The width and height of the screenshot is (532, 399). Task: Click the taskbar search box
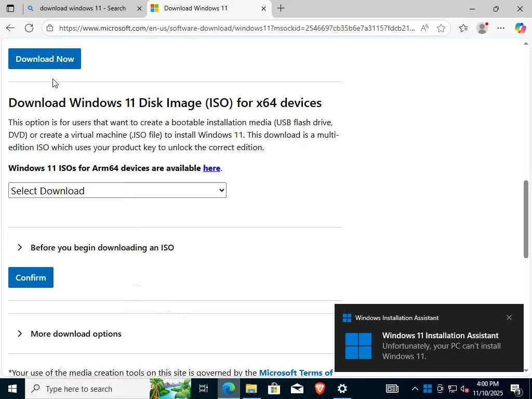coord(87,389)
